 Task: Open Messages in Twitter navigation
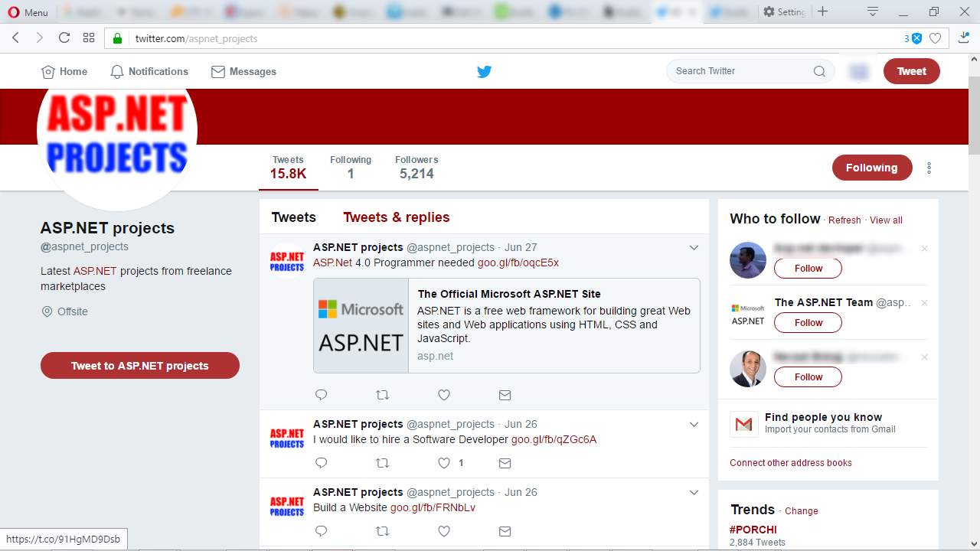click(x=243, y=71)
